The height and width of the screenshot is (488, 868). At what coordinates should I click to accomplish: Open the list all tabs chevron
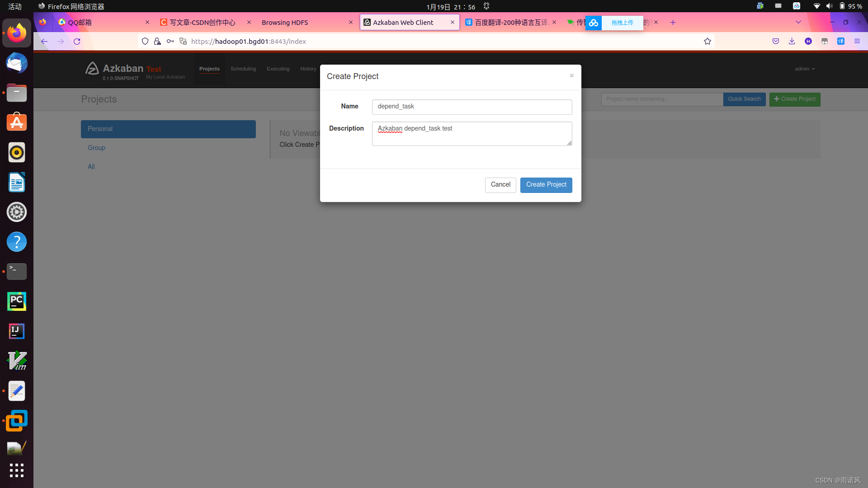(x=798, y=22)
